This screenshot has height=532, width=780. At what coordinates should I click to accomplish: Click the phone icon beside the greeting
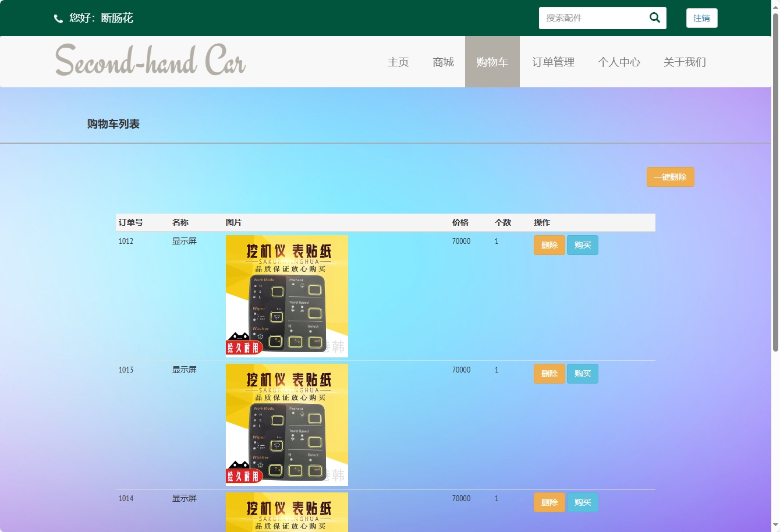[x=58, y=18]
